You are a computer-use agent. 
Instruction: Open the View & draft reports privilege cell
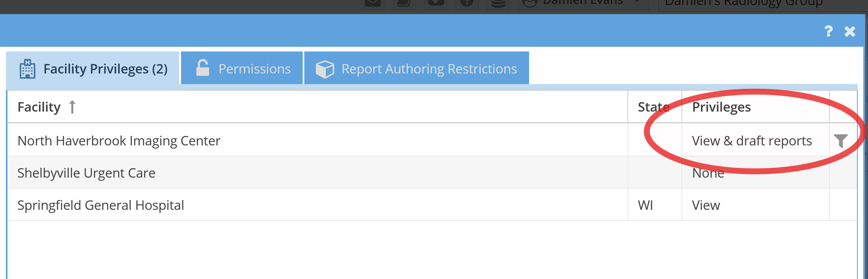pos(755,140)
